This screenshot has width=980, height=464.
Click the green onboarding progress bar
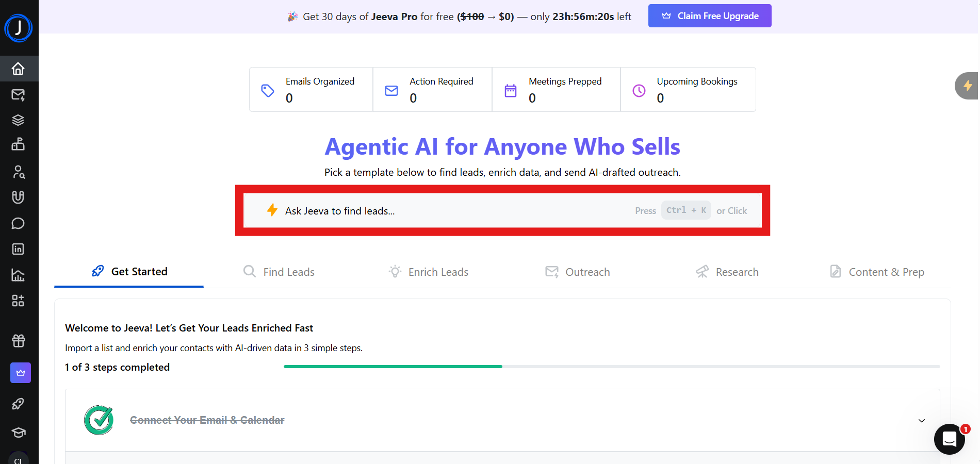click(392, 367)
